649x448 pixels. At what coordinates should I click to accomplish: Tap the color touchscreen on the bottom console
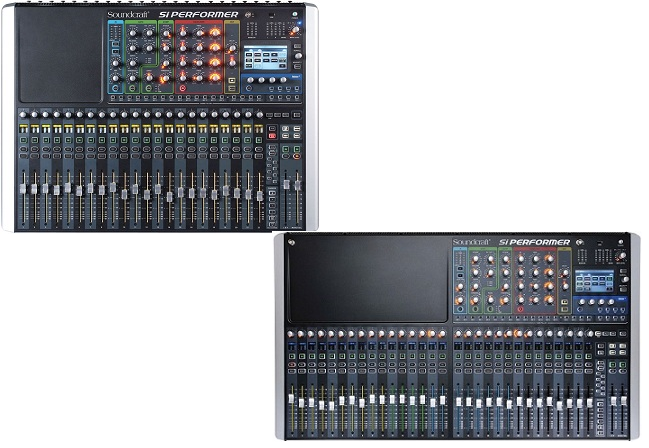594,281
